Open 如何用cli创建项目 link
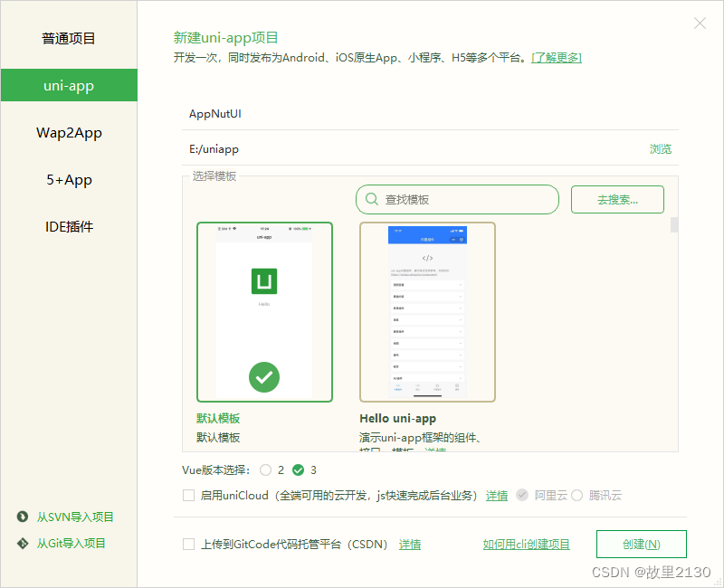This screenshot has width=724, height=588. pos(527,545)
